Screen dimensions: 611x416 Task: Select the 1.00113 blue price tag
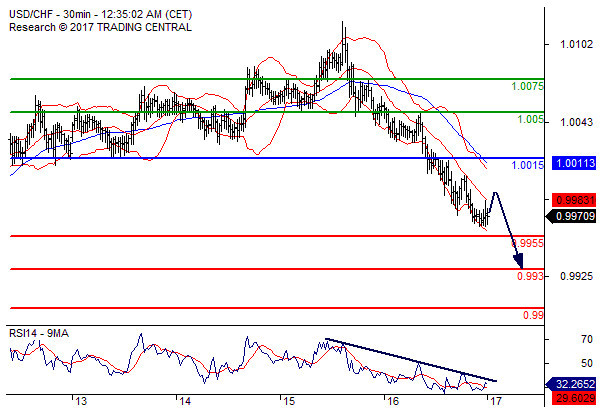point(574,163)
